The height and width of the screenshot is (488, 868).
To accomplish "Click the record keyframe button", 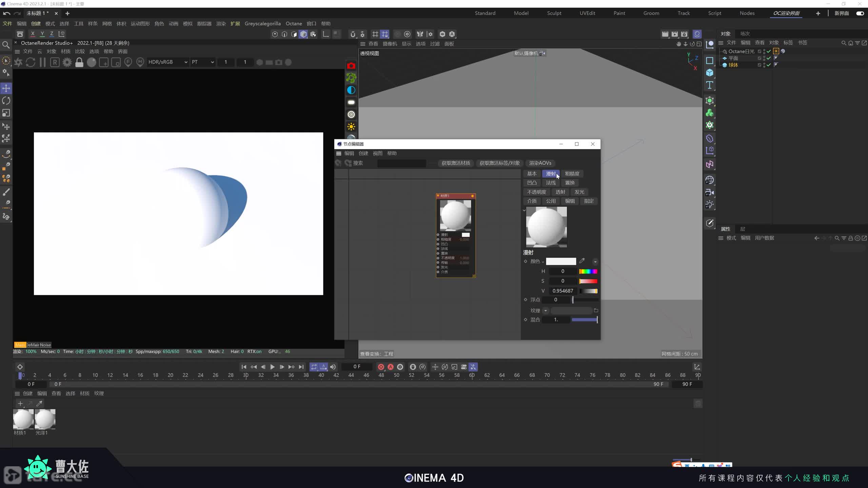I will pyautogui.click(x=381, y=367).
